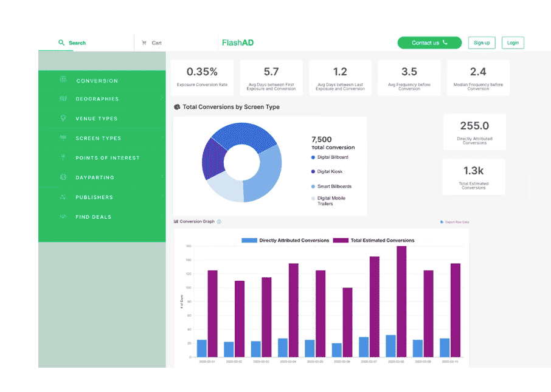Click the Points of Interest icon

pos(63,157)
